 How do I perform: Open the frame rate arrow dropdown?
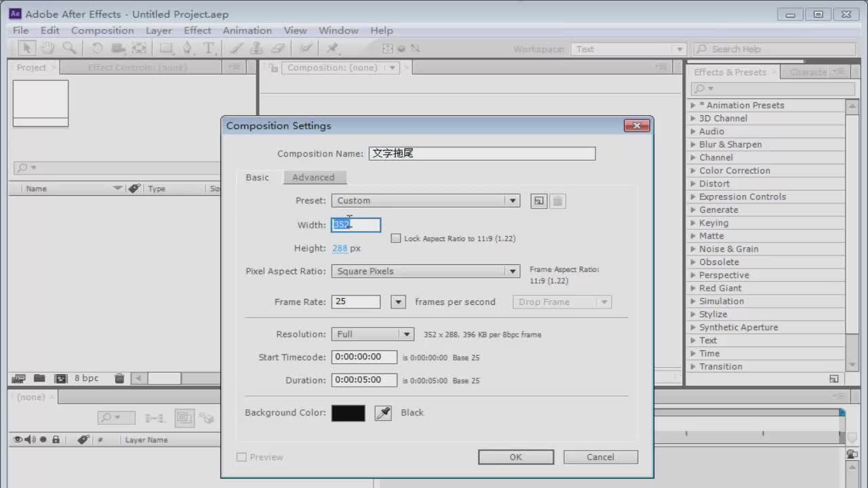coord(399,302)
